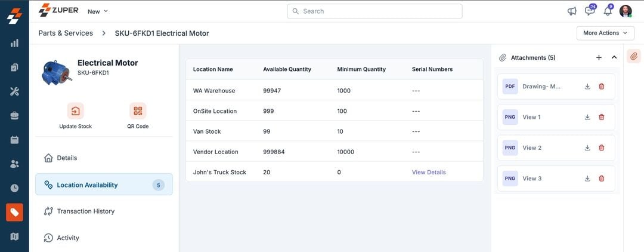Download the View 2 attachment
This screenshot has width=644, height=252.
point(587,147)
